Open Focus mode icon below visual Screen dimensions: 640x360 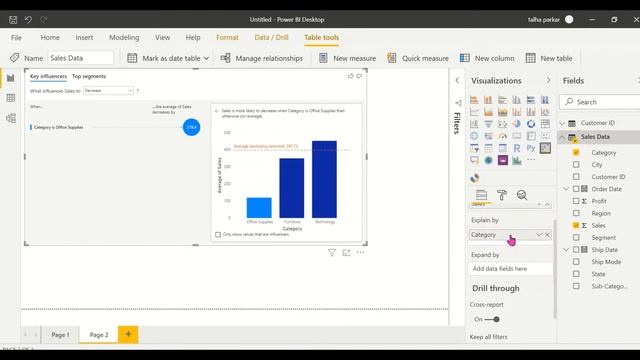click(x=346, y=253)
